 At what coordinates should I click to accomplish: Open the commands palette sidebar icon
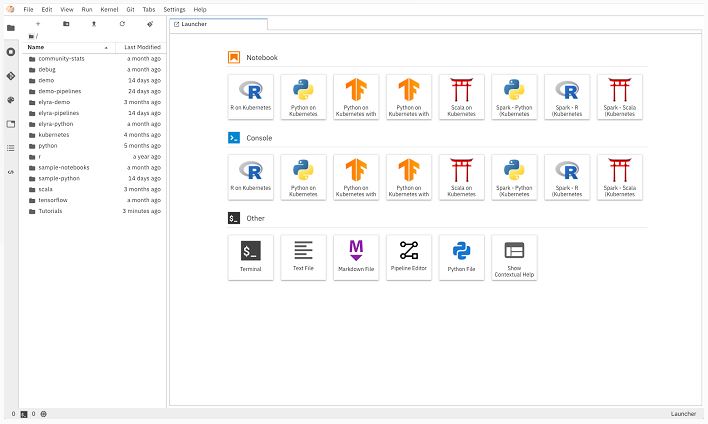[x=11, y=100]
